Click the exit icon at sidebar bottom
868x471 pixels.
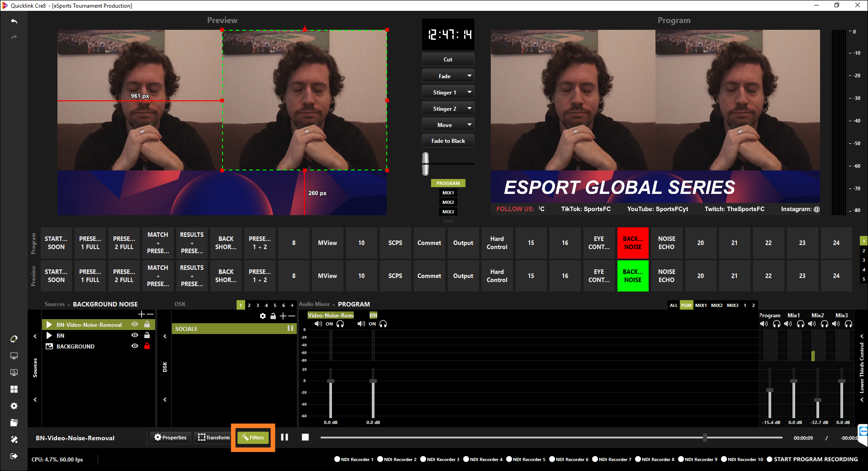[x=14, y=456]
